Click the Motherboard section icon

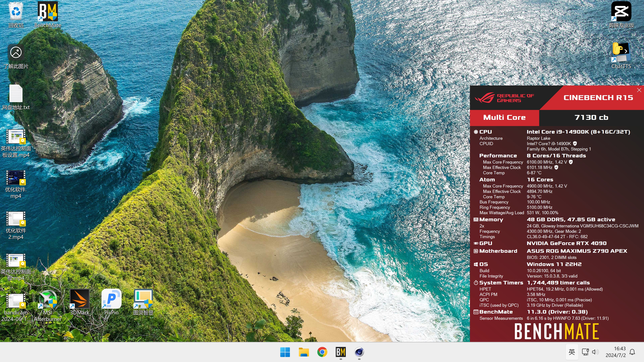(476, 251)
